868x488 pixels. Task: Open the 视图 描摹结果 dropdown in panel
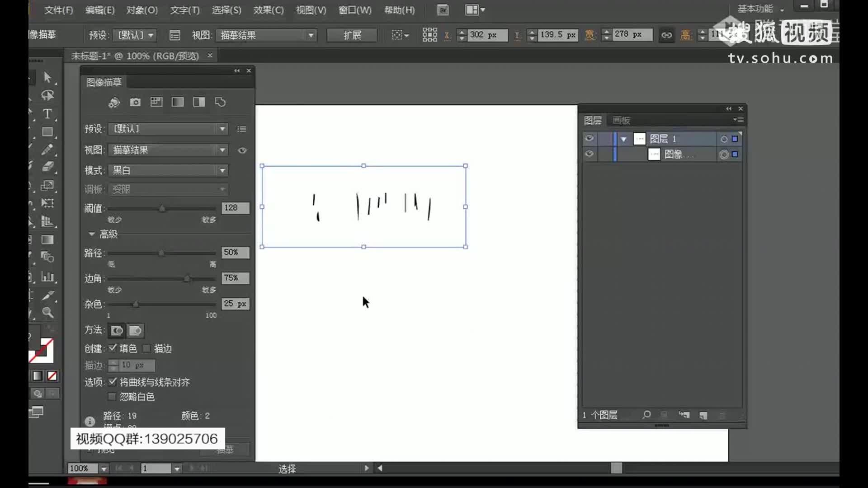[x=168, y=150]
